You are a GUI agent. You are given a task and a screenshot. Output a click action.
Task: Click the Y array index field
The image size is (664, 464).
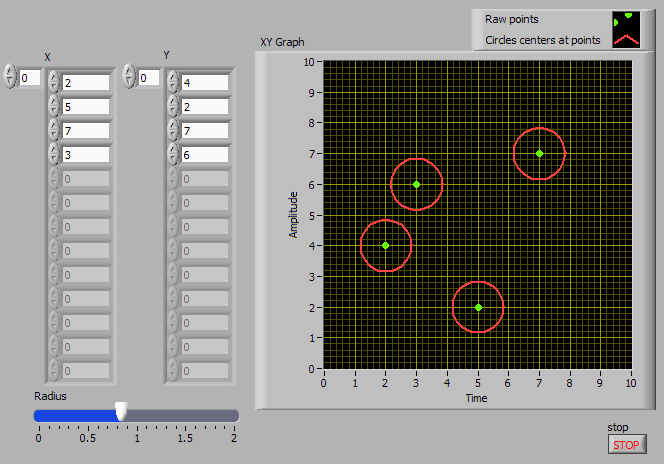[149, 78]
